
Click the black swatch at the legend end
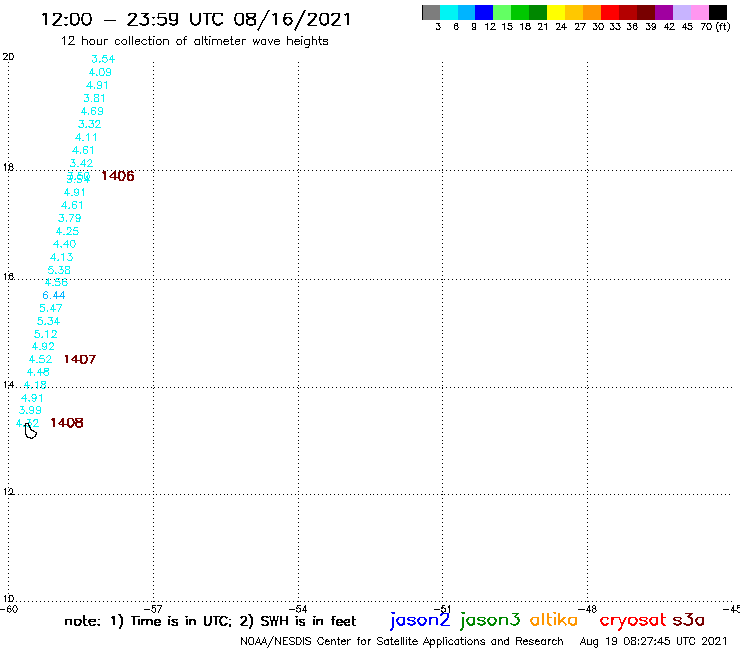coord(718,12)
